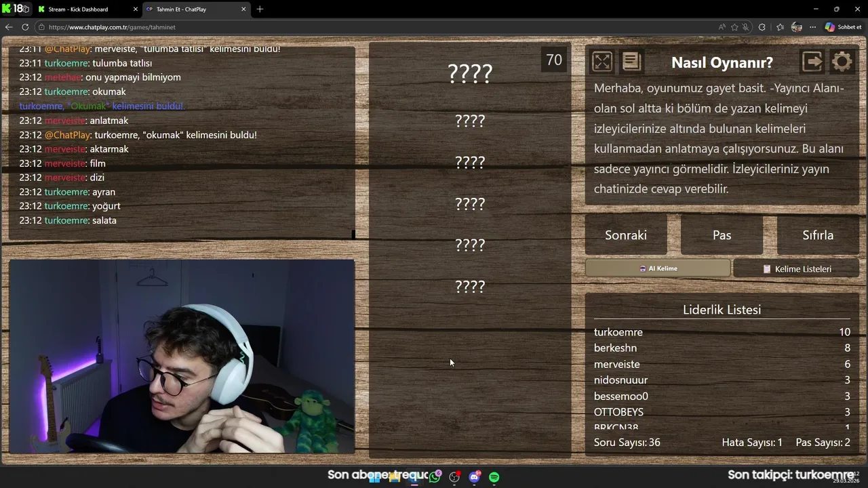This screenshot has height=488, width=868.
Task: Click Soru Sayısı: 36 counter
Action: (627, 443)
